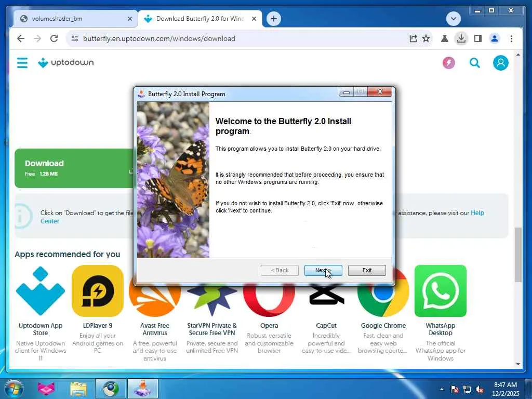Image resolution: width=532 pixels, height=399 pixels.
Task: Open Windows Start menu
Action: coord(14,389)
